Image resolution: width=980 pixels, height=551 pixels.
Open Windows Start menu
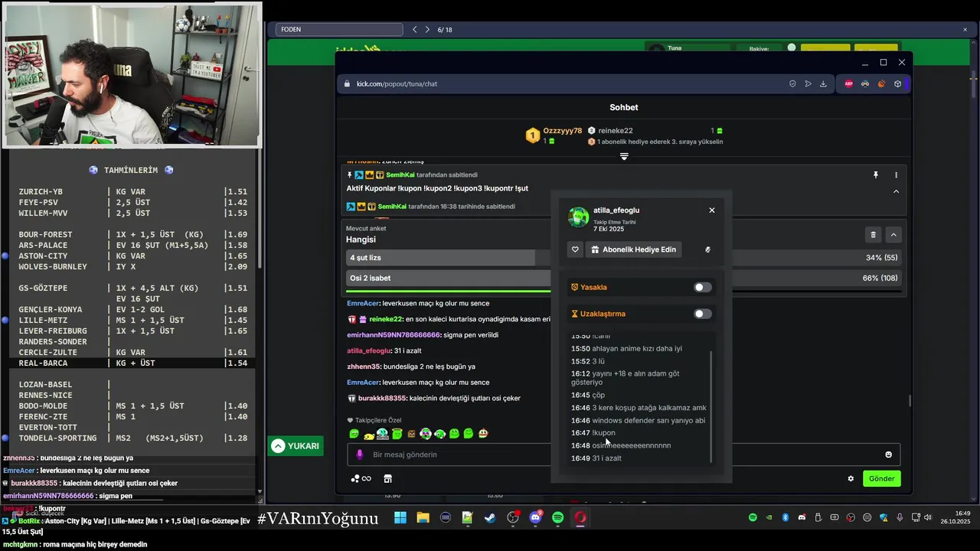coord(400,518)
